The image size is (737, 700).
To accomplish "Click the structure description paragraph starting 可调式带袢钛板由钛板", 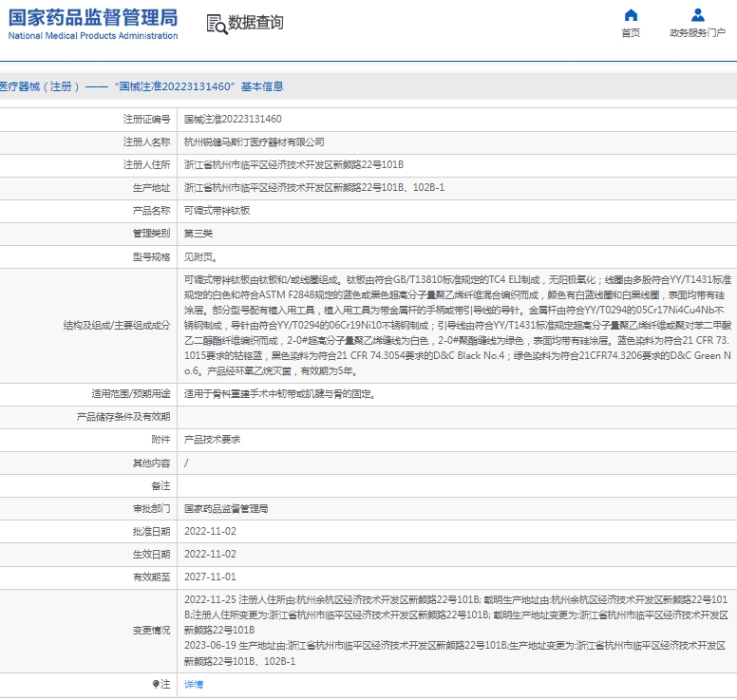I will click(x=458, y=326).
